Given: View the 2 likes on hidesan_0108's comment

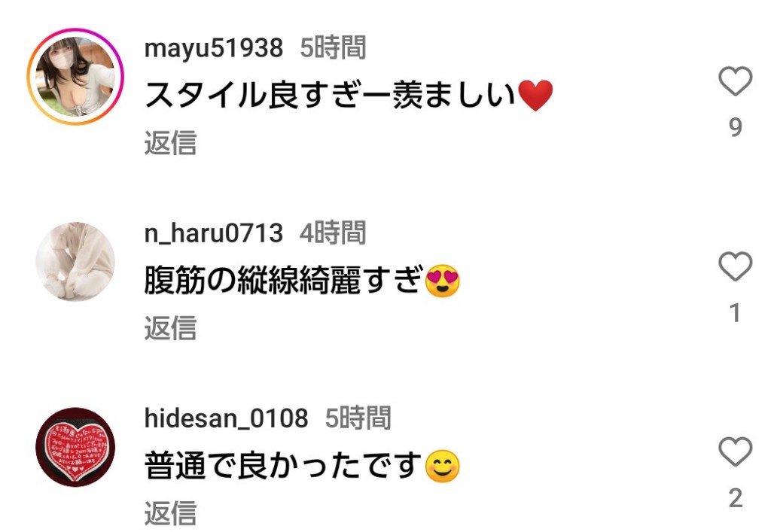Looking at the screenshot, I should (735, 498).
